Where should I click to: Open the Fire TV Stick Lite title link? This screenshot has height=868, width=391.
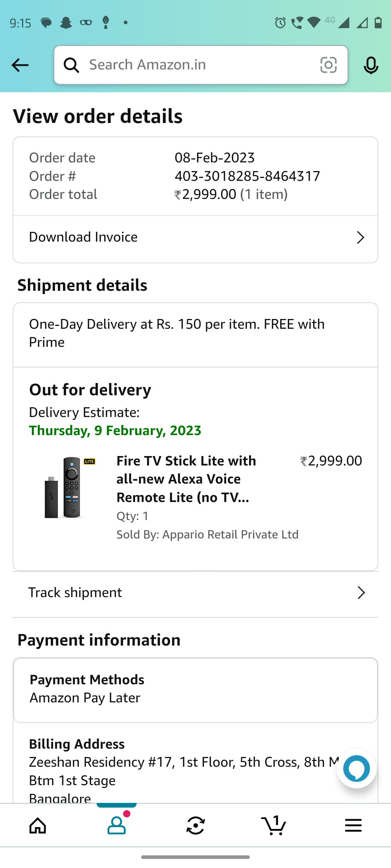(x=186, y=479)
